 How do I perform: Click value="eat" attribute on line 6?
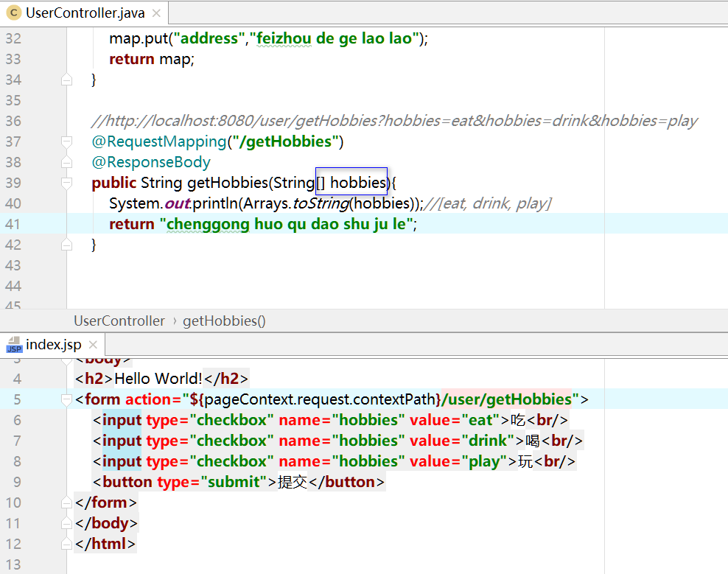tap(455, 420)
